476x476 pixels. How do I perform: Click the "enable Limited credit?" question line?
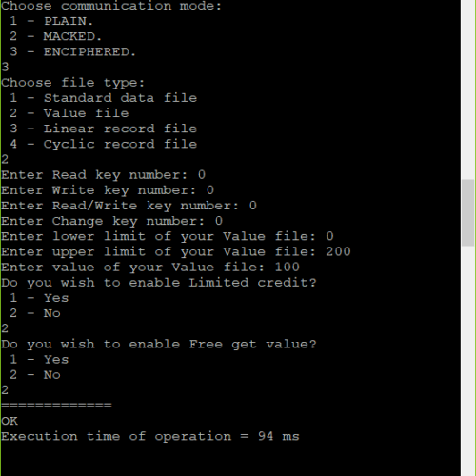[159, 283]
